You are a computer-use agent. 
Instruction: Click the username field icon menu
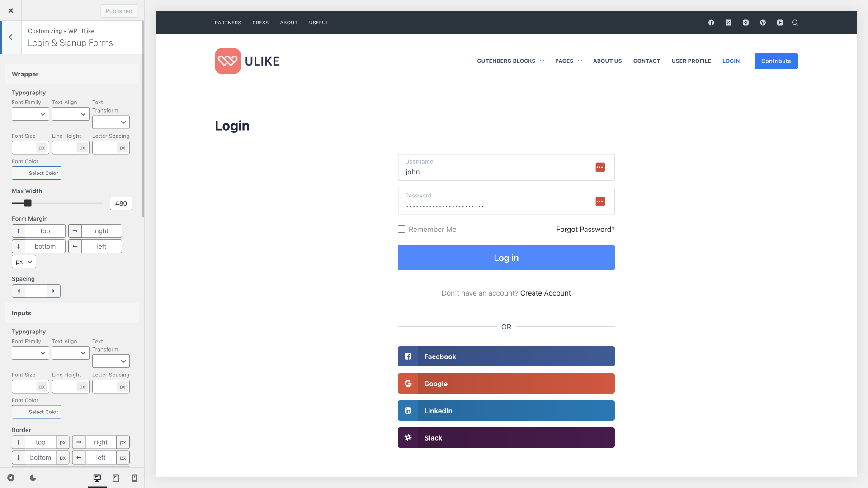tap(600, 168)
